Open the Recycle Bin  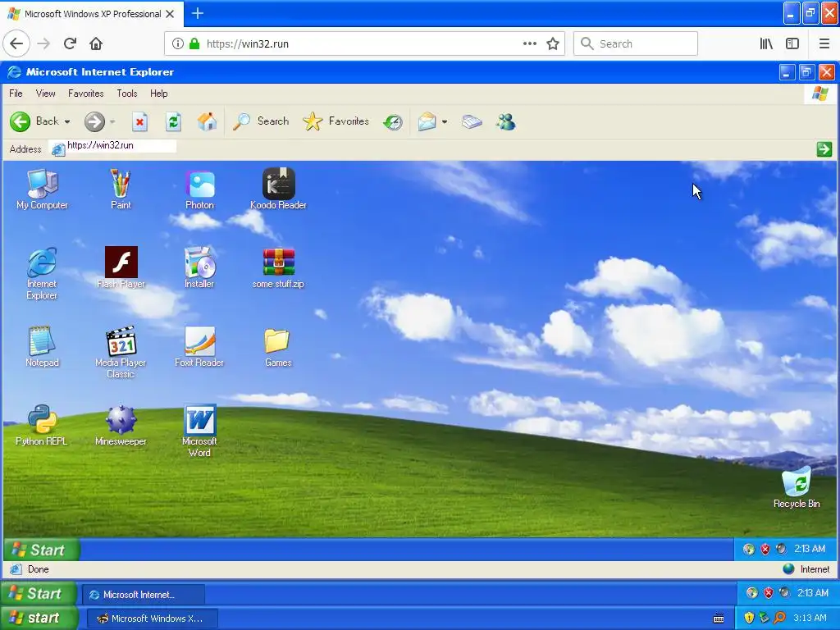coord(797,486)
